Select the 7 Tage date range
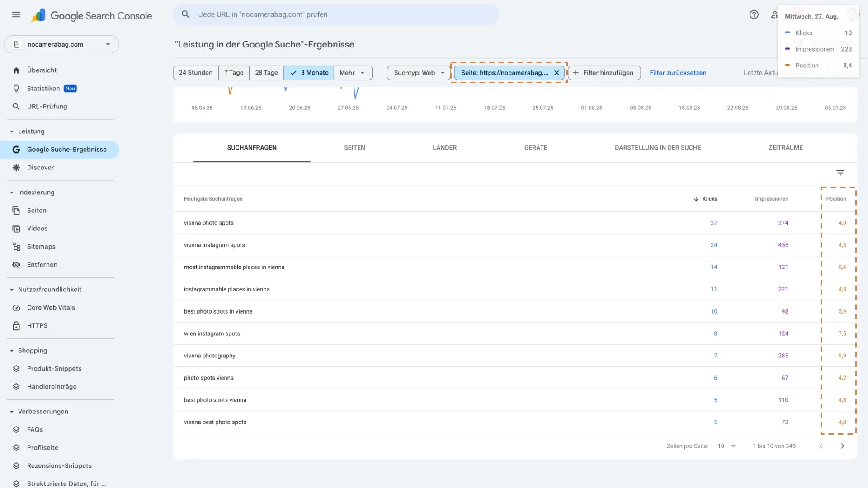This screenshot has width=868, height=488. click(x=234, y=73)
